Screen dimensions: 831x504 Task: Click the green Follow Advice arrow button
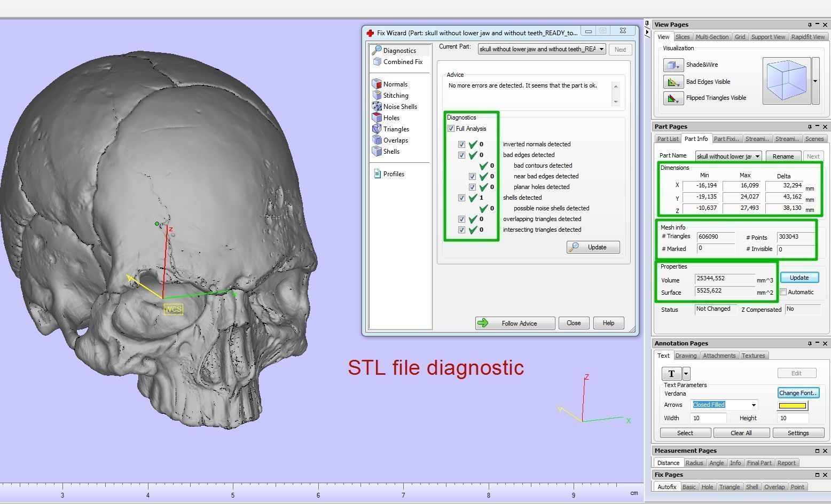click(515, 323)
